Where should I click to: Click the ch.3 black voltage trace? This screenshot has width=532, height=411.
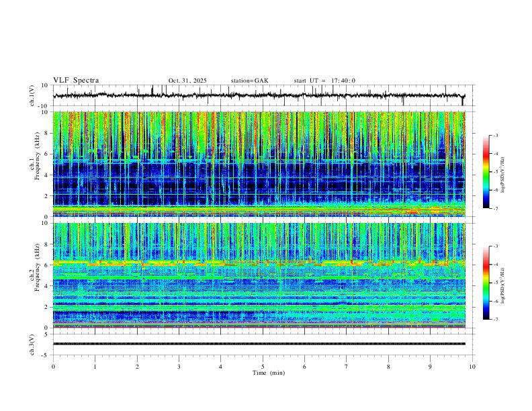(259, 344)
